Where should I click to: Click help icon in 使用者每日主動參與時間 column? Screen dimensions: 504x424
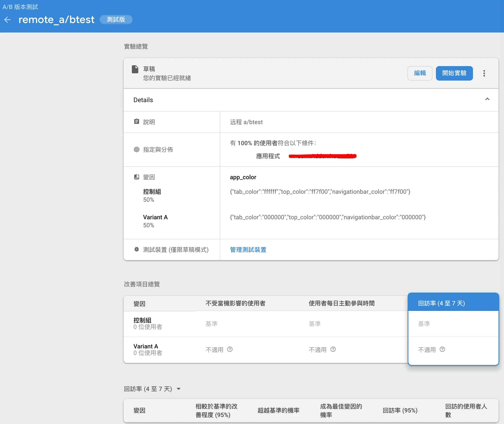point(333,349)
